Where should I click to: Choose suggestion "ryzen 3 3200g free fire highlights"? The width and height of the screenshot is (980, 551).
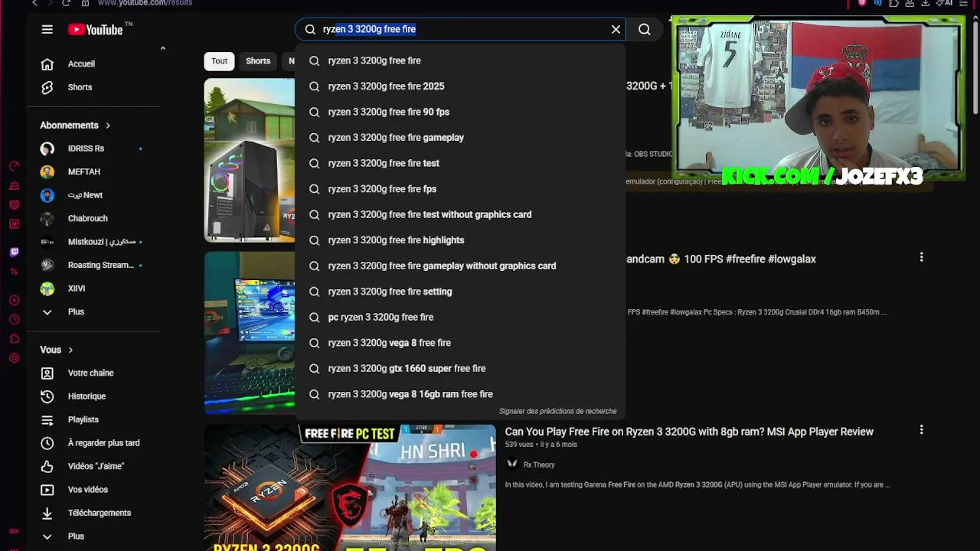point(459,240)
